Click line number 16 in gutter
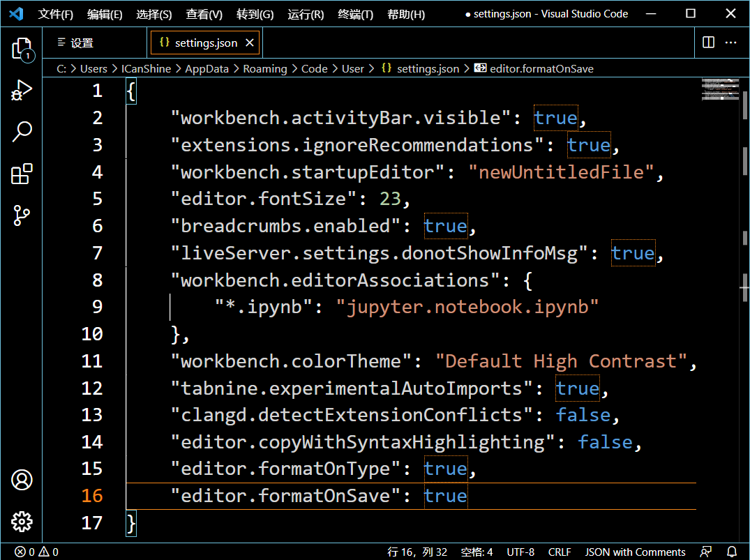This screenshot has width=750, height=560. pyautogui.click(x=92, y=496)
